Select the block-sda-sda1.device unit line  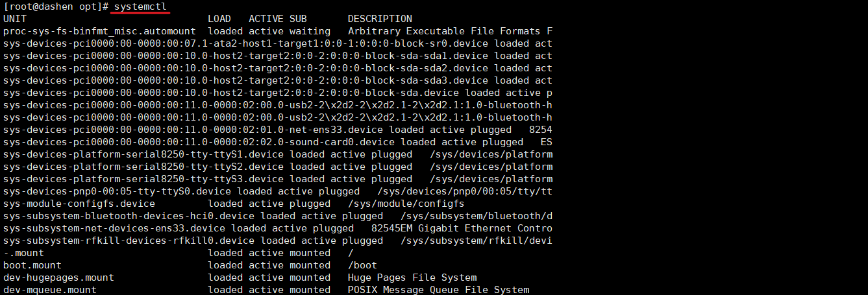(277, 56)
